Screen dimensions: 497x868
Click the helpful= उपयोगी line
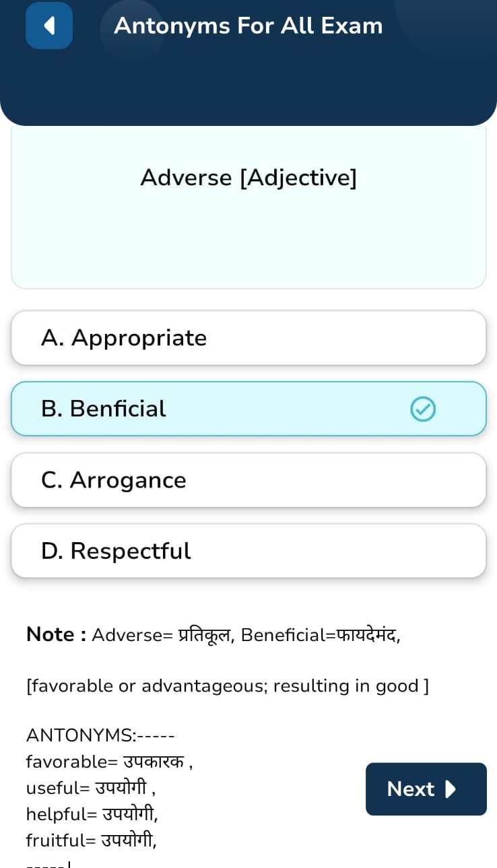(x=92, y=814)
